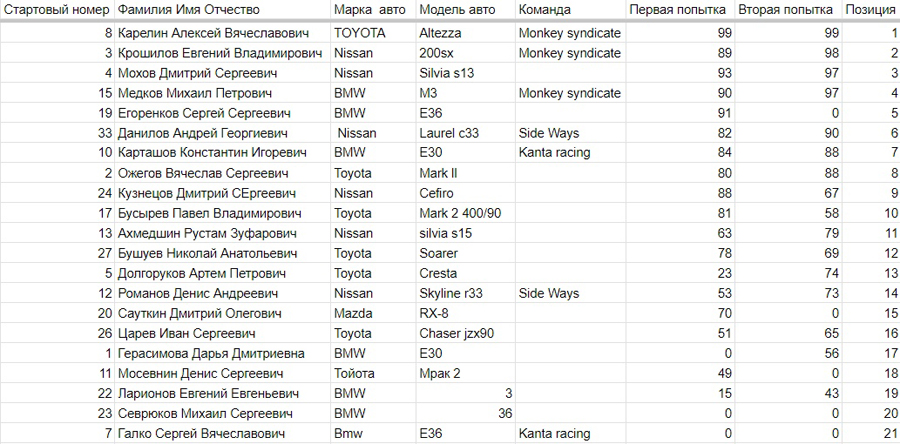
Task: Click the Позиция column header
Action: pyautogui.click(x=871, y=10)
